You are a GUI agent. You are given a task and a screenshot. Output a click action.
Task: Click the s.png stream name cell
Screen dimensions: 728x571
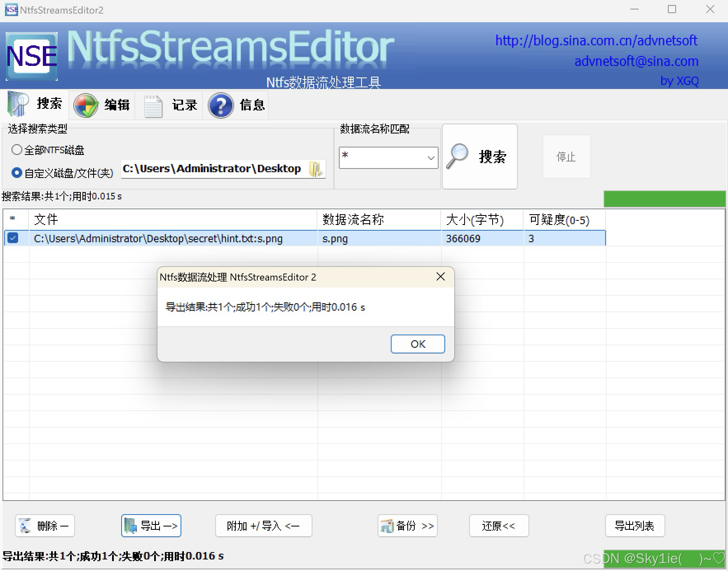(x=379, y=239)
